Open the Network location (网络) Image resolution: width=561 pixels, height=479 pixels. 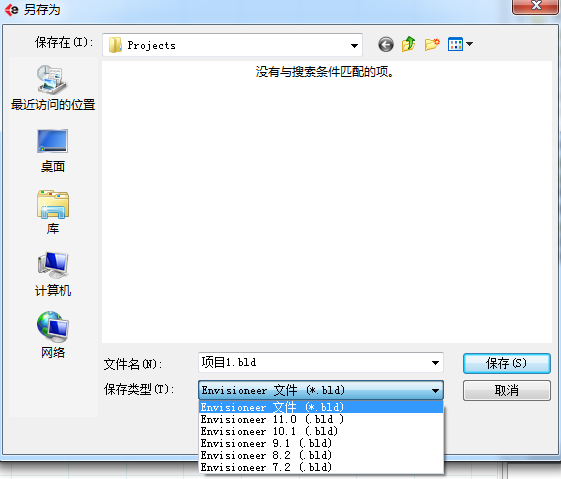[53, 334]
